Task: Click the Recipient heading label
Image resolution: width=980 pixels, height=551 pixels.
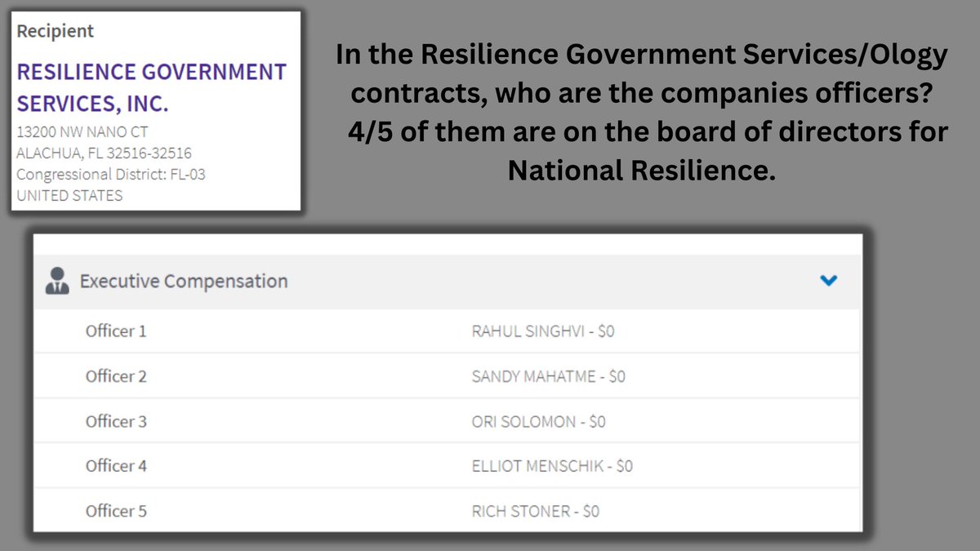Action: 56,31
